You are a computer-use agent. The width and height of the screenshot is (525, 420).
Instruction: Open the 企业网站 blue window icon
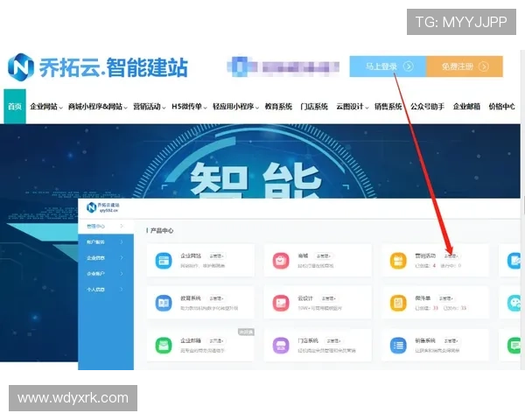[x=164, y=261]
